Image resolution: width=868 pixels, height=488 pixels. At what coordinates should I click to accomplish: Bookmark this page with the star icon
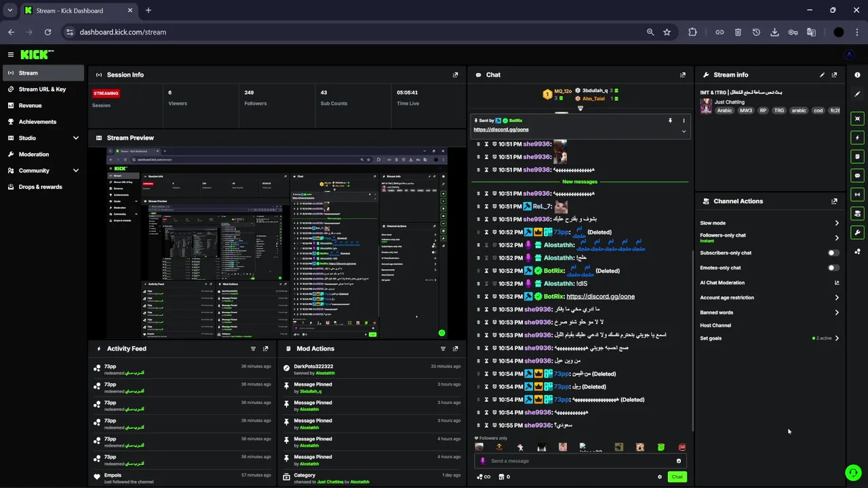pos(667,32)
